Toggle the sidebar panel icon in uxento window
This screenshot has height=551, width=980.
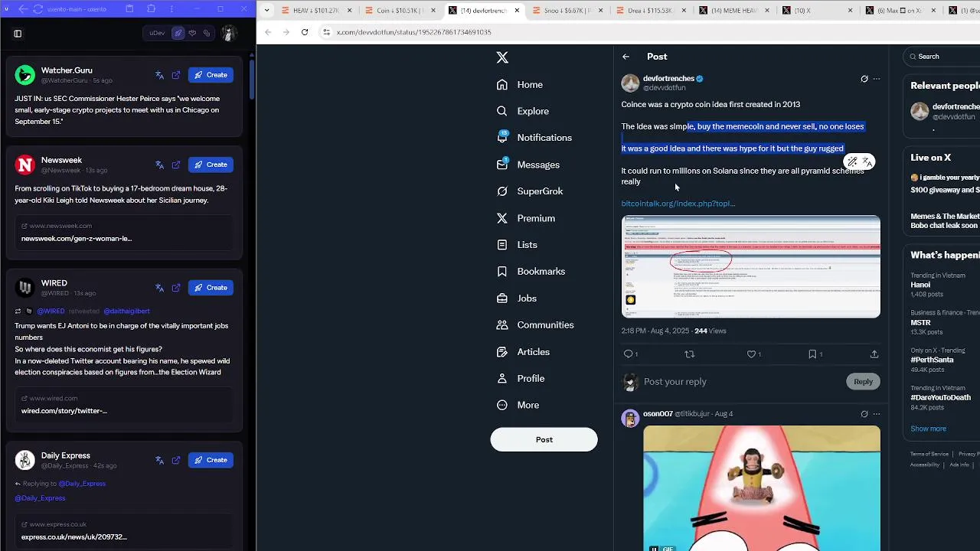coord(18,34)
